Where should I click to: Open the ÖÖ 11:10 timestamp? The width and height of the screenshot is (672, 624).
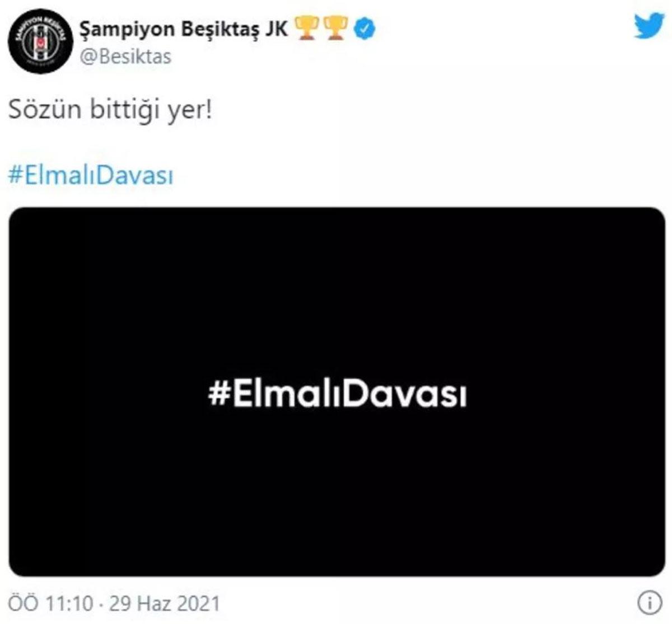[52, 603]
